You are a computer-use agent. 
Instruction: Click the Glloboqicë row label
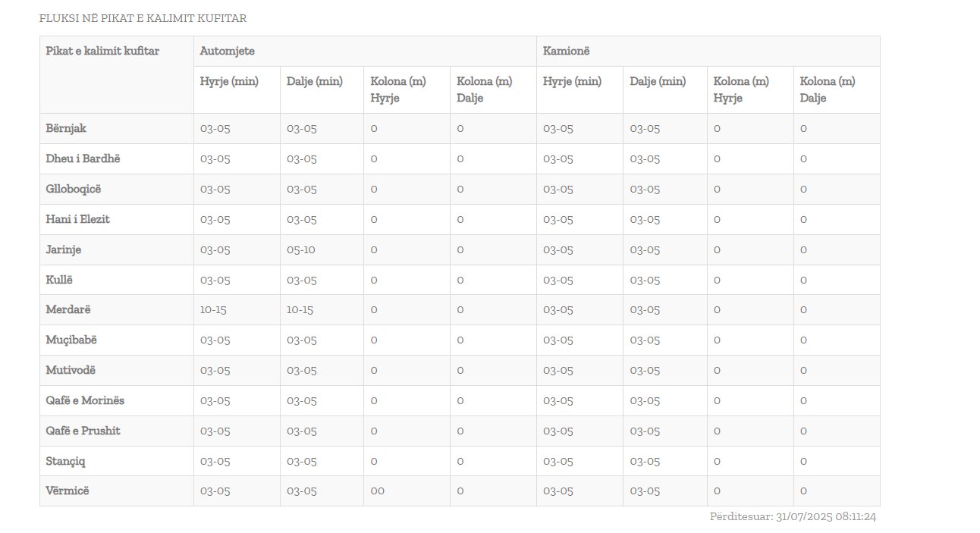click(x=73, y=189)
